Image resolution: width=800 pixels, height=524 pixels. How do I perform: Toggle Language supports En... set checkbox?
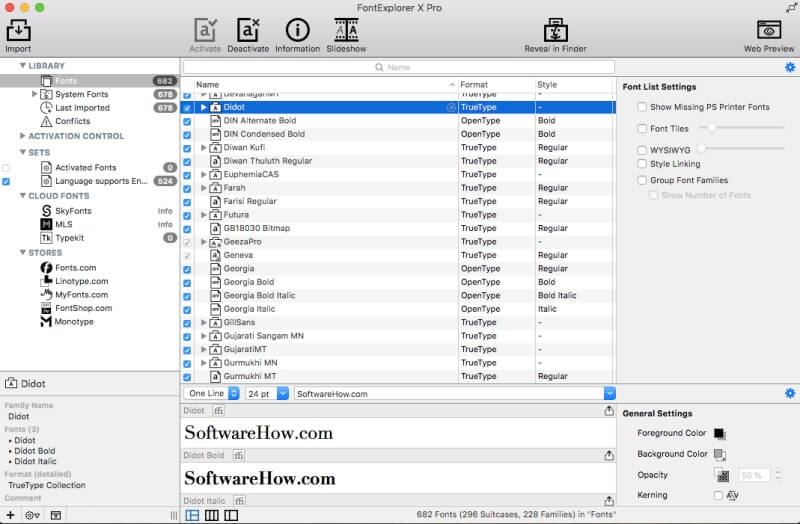pos(6,181)
